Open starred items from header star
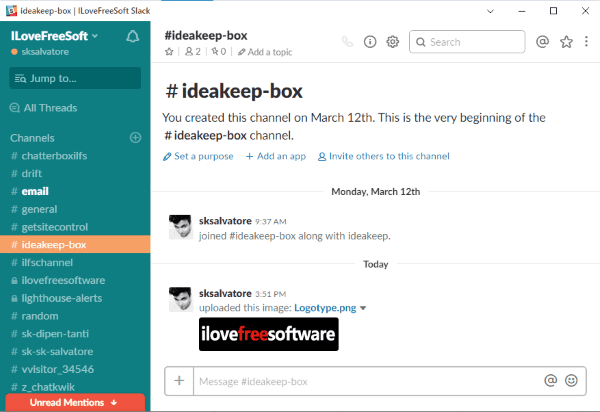This screenshot has height=412, width=600. 566,42
